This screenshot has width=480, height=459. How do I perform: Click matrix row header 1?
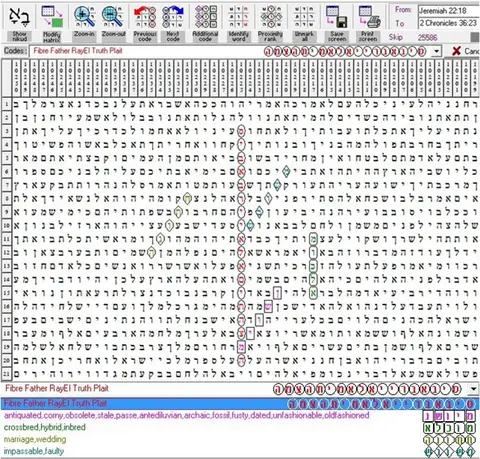(x=6, y=104)
